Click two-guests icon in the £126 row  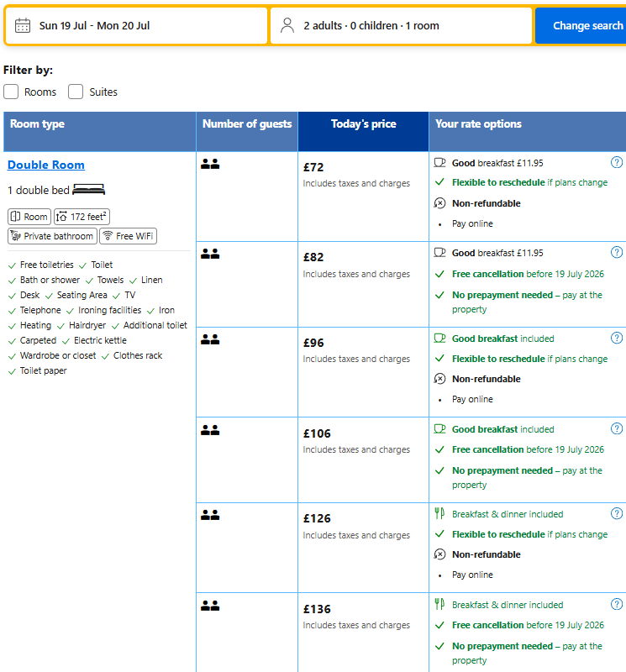(x=210, y=515)
